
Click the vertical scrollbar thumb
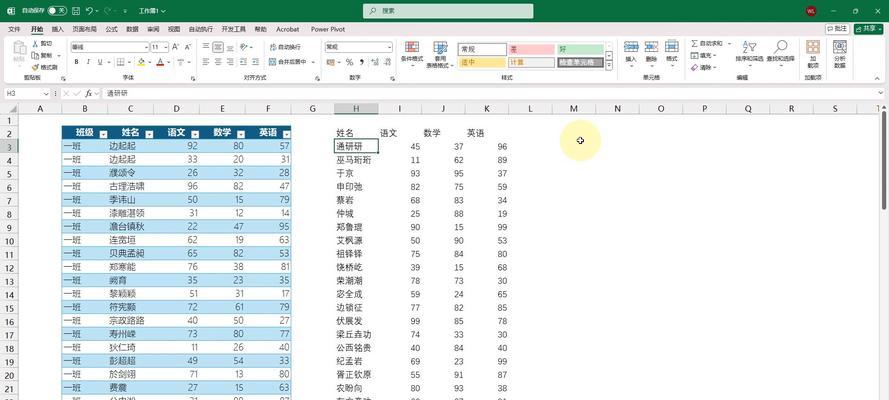pos(884,160)
